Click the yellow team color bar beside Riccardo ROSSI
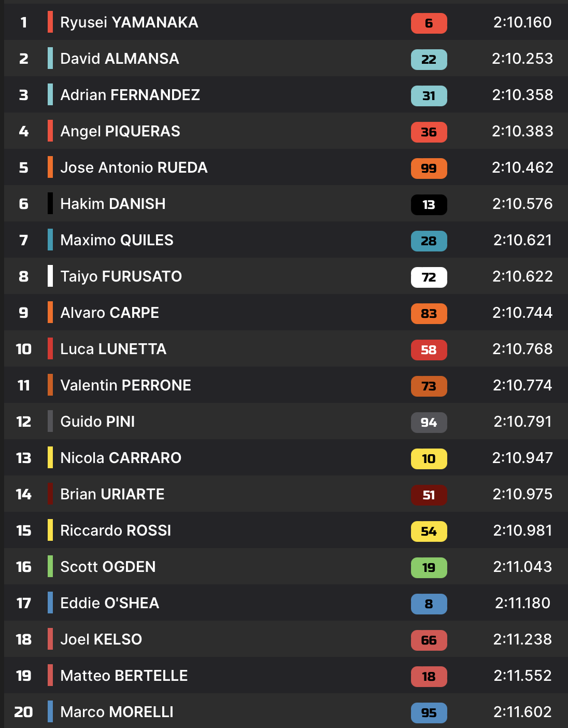The width and height of the screenshot is (568, 728). [x=50, y=530]
